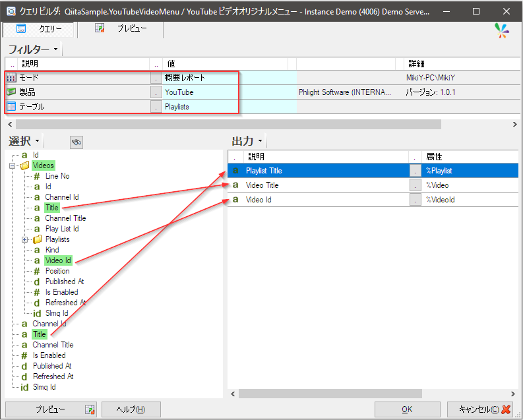Select the 概要レポート value cell

click(230, 78)
